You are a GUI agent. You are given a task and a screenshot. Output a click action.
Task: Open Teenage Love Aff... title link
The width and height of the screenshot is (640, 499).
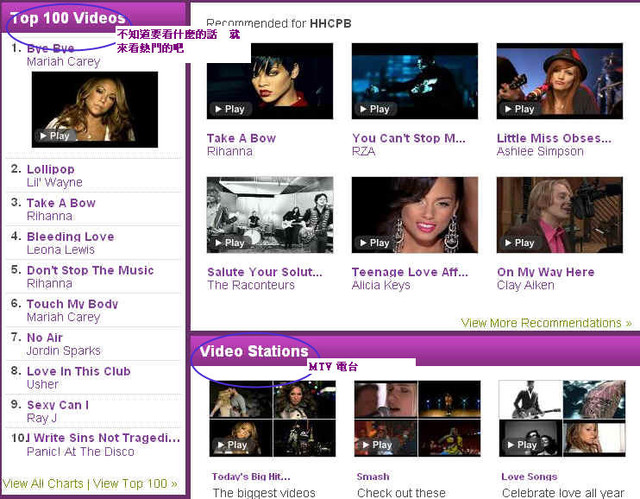[410, 272]
